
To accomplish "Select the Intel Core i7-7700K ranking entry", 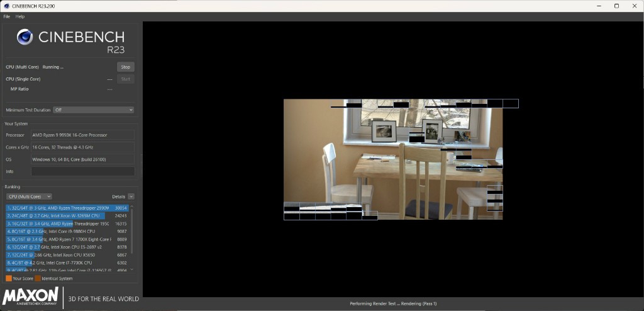I will [67, 263].
